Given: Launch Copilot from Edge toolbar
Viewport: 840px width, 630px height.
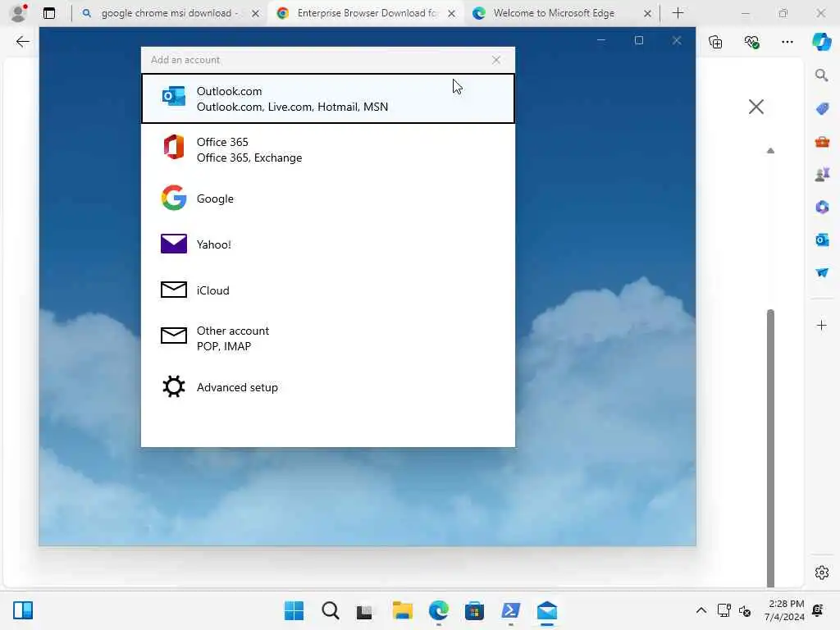Looking at the screenshot, I should (x=821, y=42).
